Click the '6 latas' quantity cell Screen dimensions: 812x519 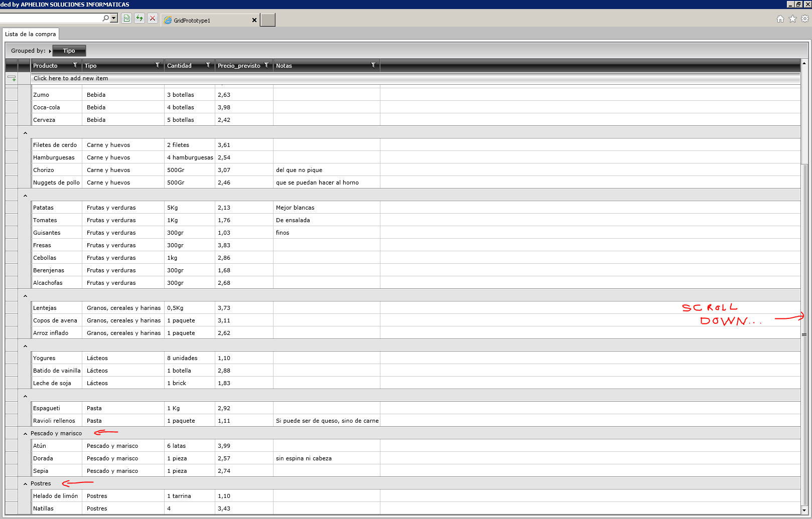190,446
